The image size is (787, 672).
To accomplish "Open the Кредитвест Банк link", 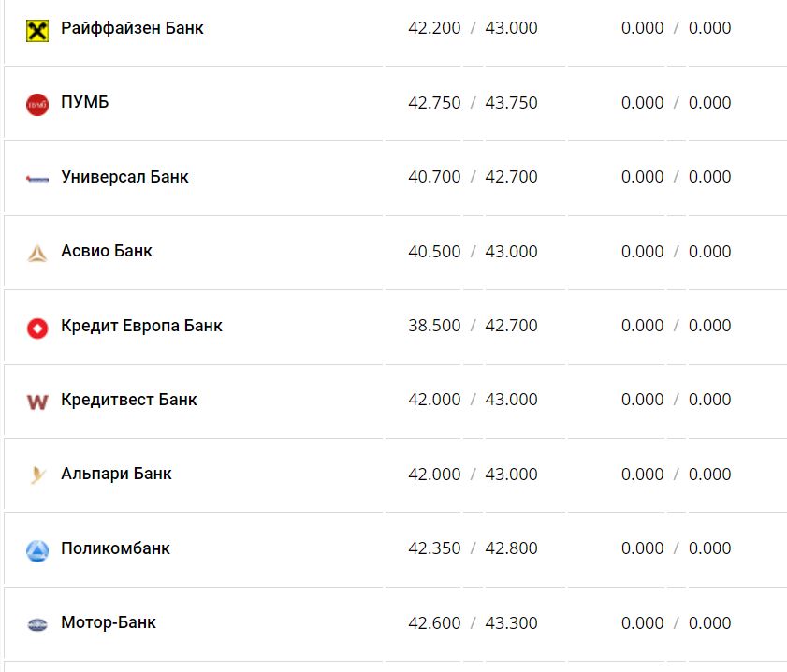I will click(129, 400).
